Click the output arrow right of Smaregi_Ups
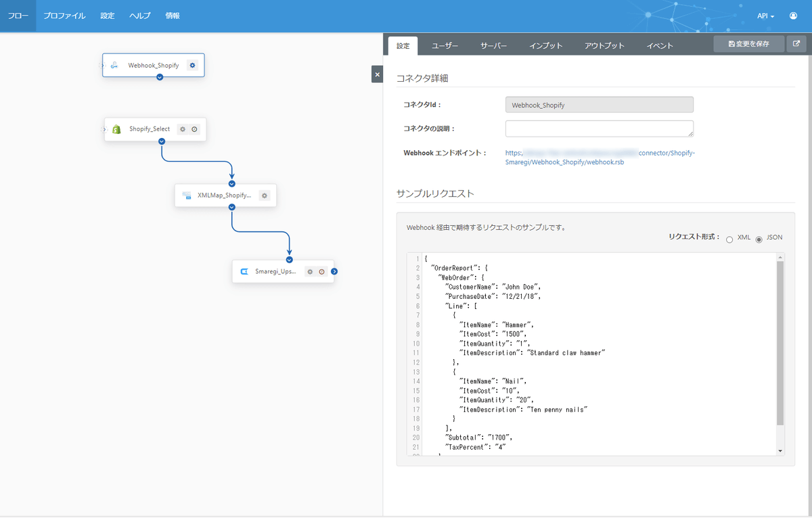This screenshot has width=812, height=518. click(334, 272)
